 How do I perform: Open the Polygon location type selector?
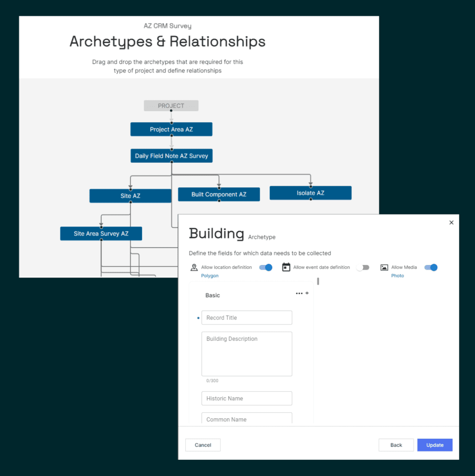click(x=209, y=276)
